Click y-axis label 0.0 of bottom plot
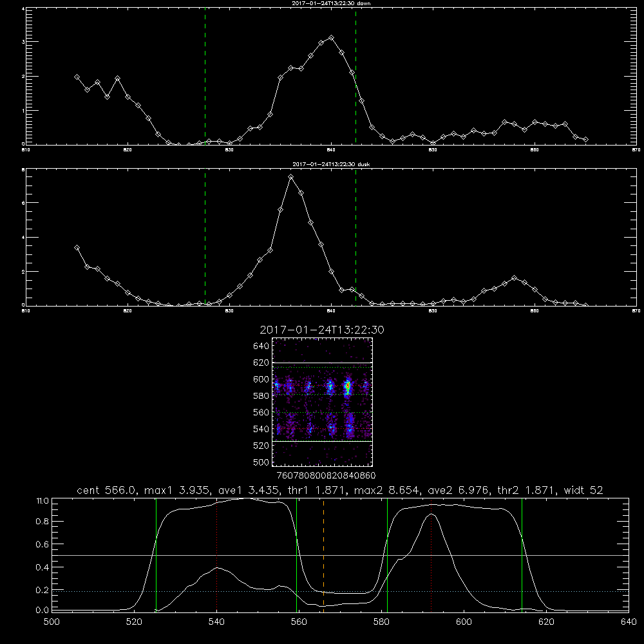Screen dimensions: 644x644 (43, 611)
